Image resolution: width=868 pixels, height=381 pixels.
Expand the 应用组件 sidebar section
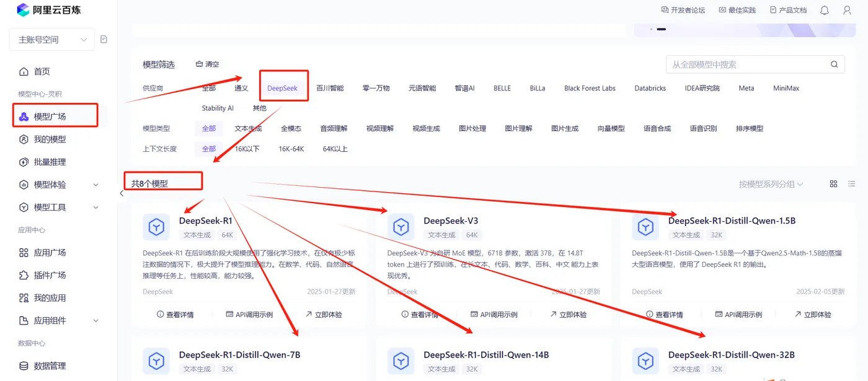coord(59,320)
